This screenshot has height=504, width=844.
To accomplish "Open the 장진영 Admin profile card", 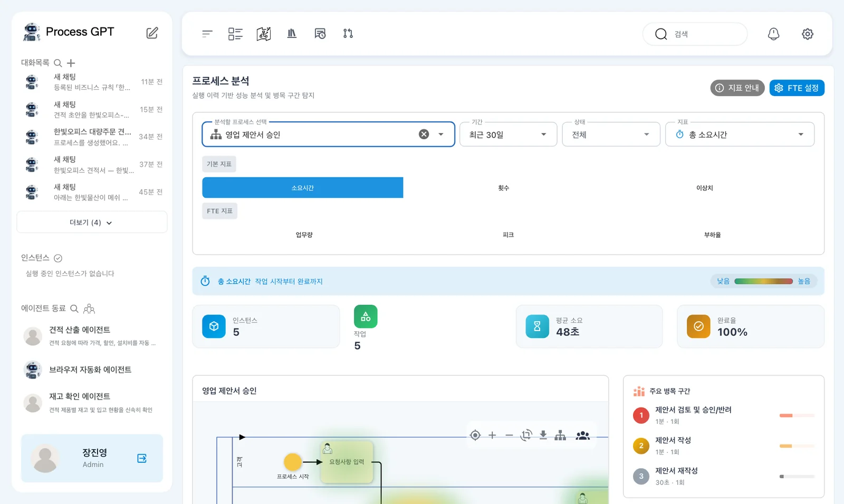I will (x=92, y=458).
